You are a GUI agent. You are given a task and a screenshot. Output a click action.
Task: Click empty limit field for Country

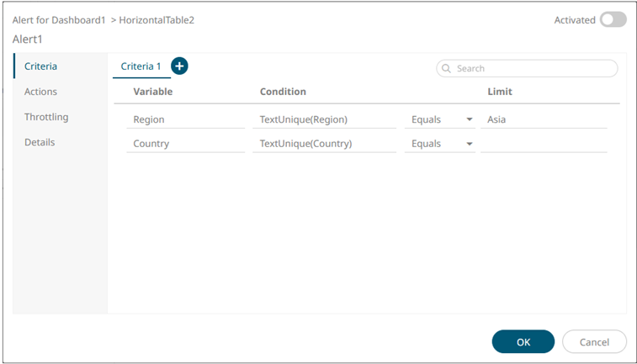pos(544,144)
